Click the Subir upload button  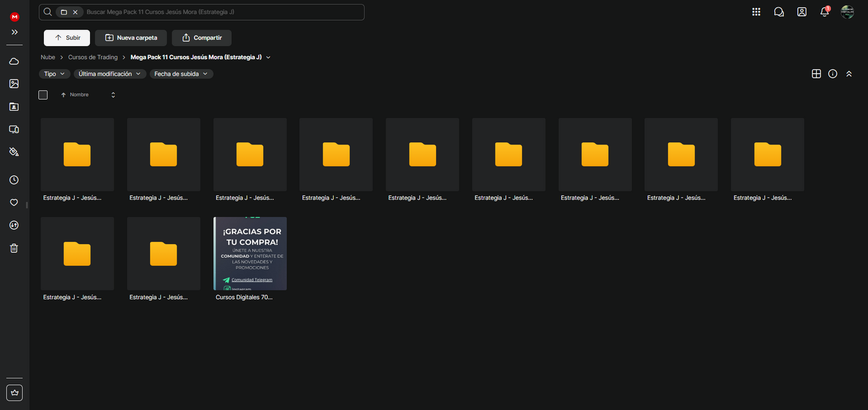click(x=67, y=38)
